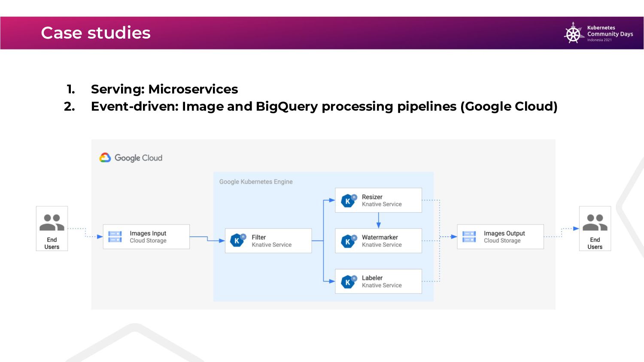Select the 'Serving: Microservices' list item

tap(164, 89)
